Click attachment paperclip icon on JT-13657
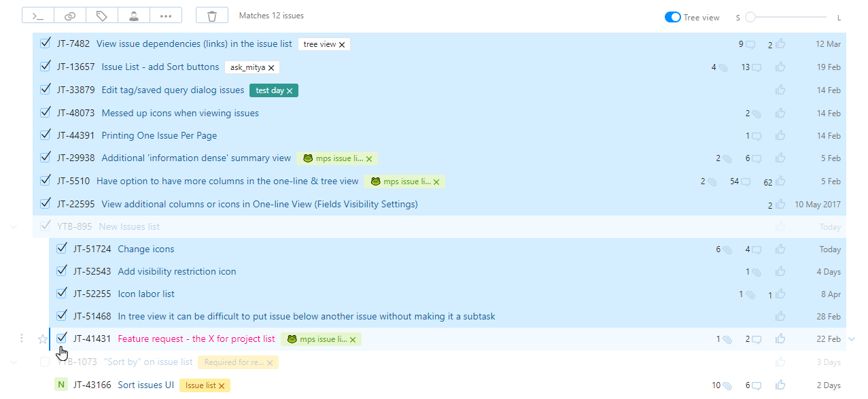The width and height of the screenshot is (868, 399). tap(723, 67)
